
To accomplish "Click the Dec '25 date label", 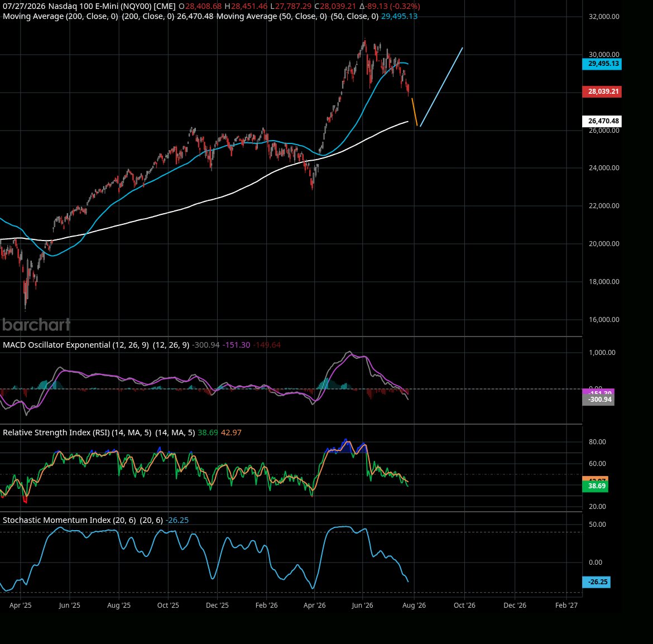I will (218, 605).
